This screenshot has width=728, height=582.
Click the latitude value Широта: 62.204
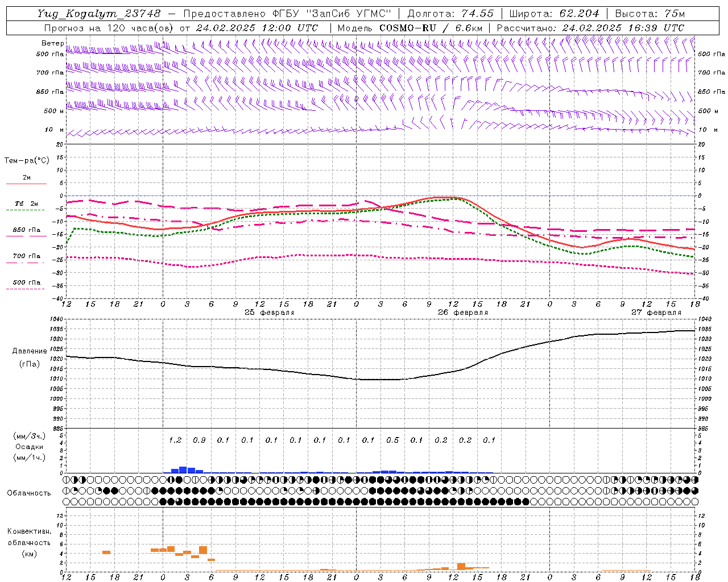(553, 14)
